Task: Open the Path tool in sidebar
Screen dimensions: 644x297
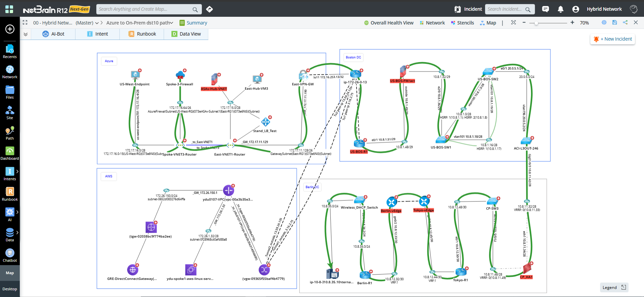Action: (10, 133)
